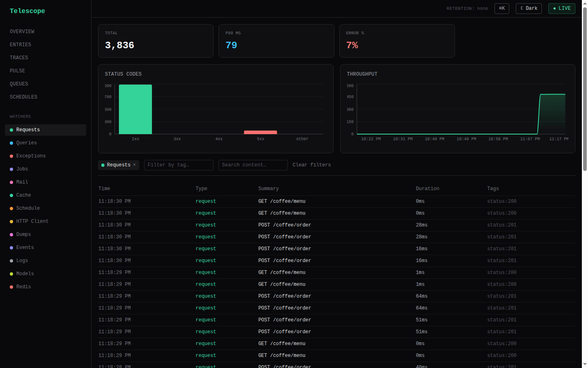Viewport: 588px width, 368px height.
Task: Open the HTTP Client watcher
Action: coord(45,221)
